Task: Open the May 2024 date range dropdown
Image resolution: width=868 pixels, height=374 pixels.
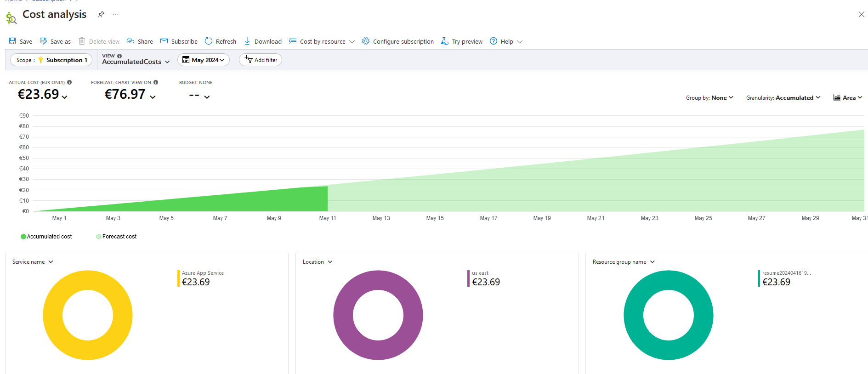Action: click(x=204, y=60)
